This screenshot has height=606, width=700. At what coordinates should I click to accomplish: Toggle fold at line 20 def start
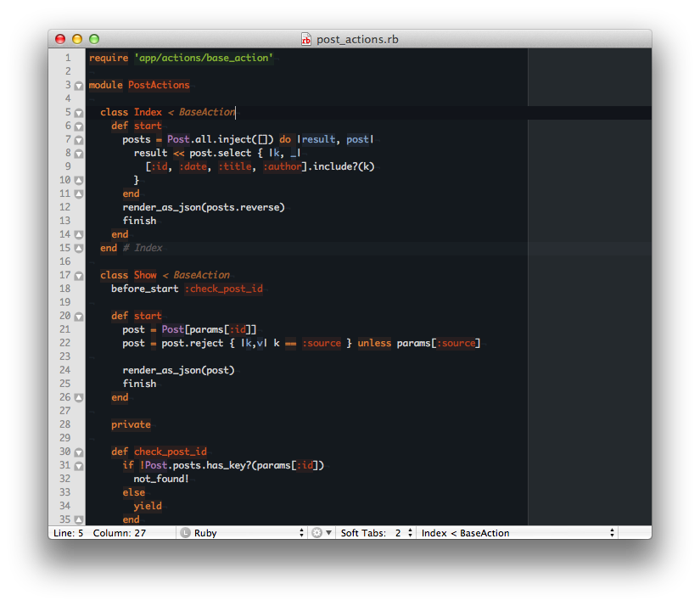tap(79, 317)
